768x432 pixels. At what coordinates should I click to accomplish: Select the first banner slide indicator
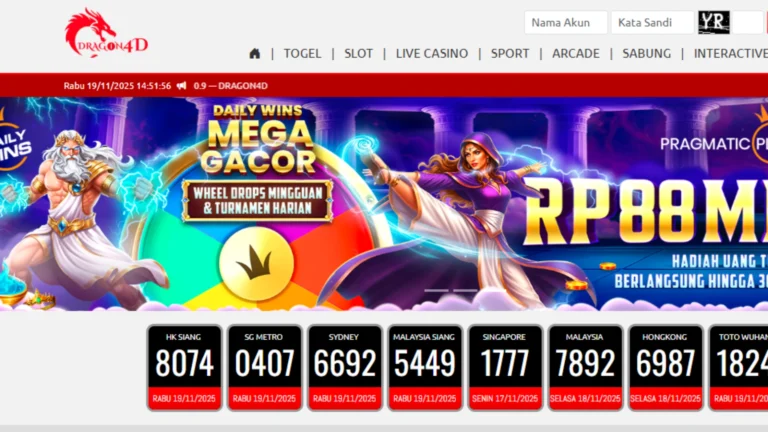click(436, 290)
